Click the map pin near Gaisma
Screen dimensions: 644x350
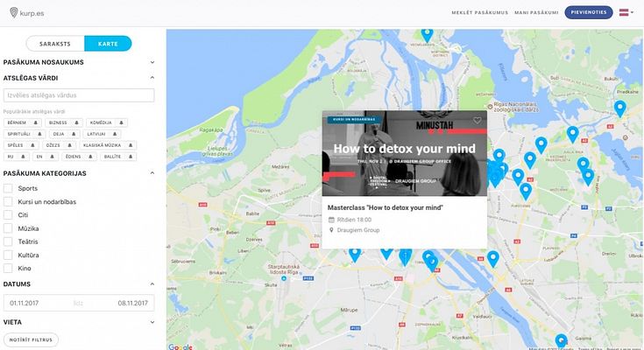click(561, 341)
